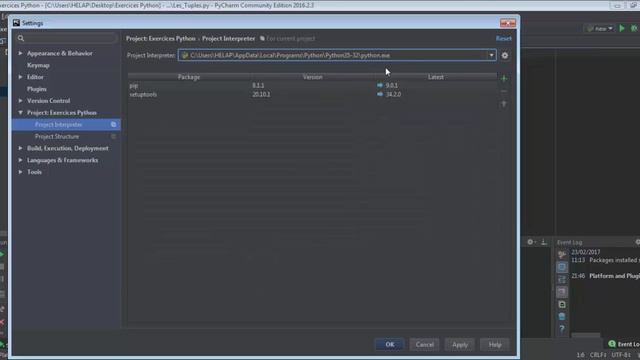
Task: Click the Help button in Settings dialog
Action: coord(495,344)
